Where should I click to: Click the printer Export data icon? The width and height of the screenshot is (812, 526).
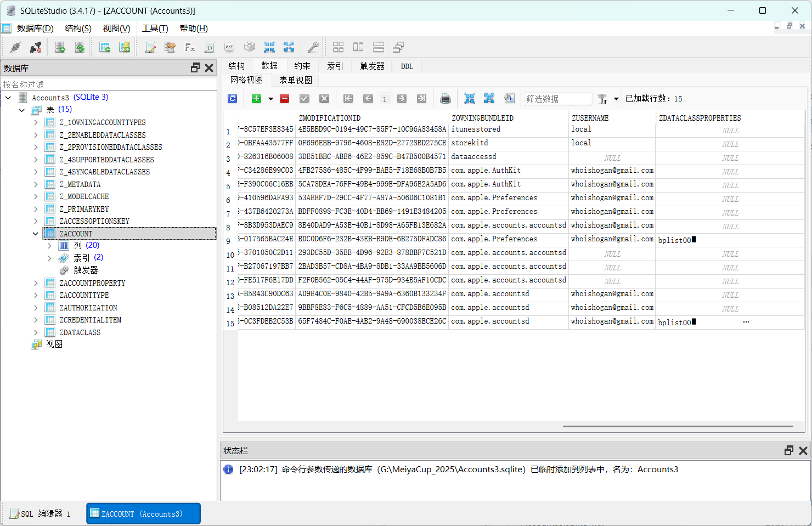tap(446, 99)
